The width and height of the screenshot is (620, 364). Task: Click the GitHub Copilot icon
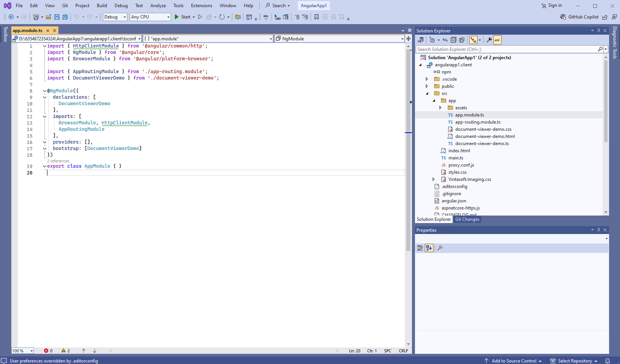click(x=563, y=17)
